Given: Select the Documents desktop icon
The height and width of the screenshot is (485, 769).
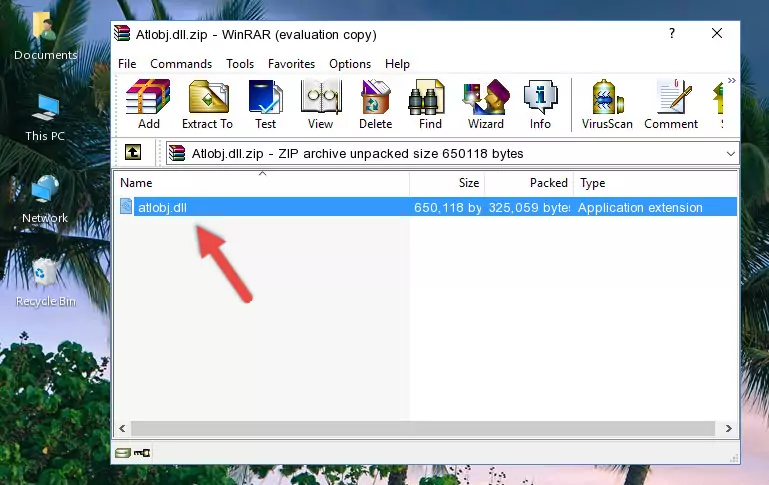Looking at the screenshot, I should pos(46,37).
